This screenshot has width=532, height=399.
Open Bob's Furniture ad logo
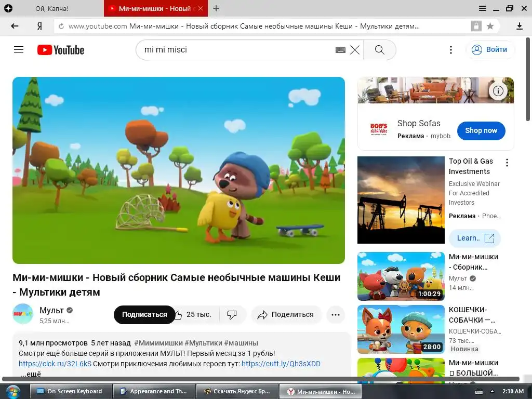[379, 129]
